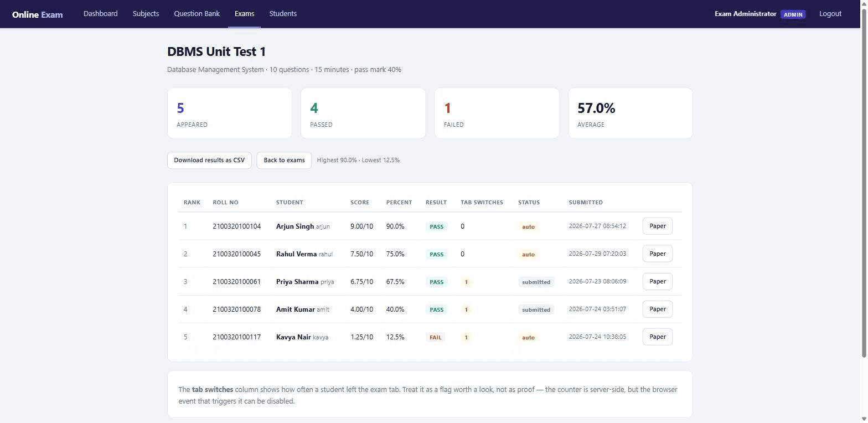The width and height of the screenshot is (868, 423).
Task: Click the SUBMITTED column header
Action: (586, 202)
